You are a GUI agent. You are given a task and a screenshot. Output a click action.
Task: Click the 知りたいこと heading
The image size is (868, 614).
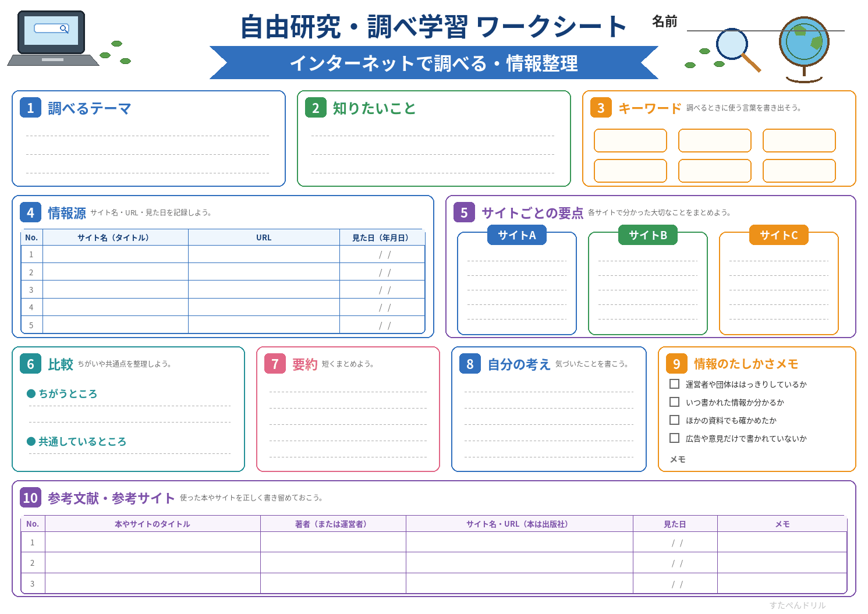[x=374, y=108]
